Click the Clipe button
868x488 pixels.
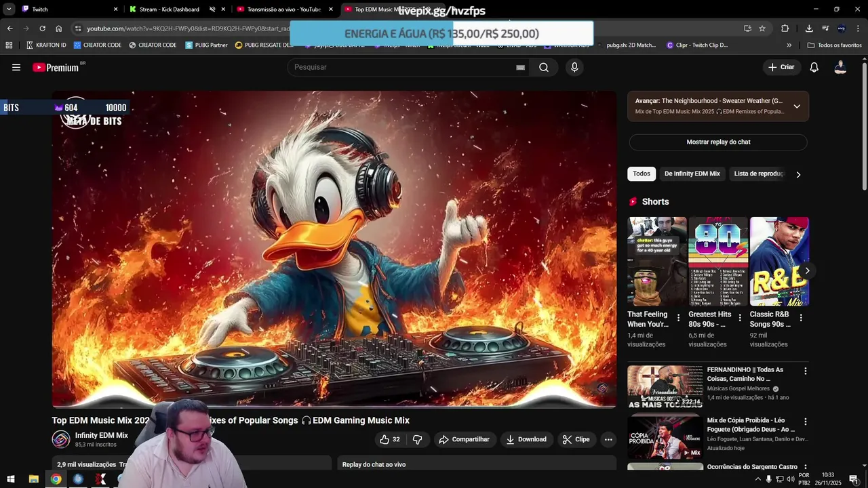pyautogui.click(x=576, y=439)
